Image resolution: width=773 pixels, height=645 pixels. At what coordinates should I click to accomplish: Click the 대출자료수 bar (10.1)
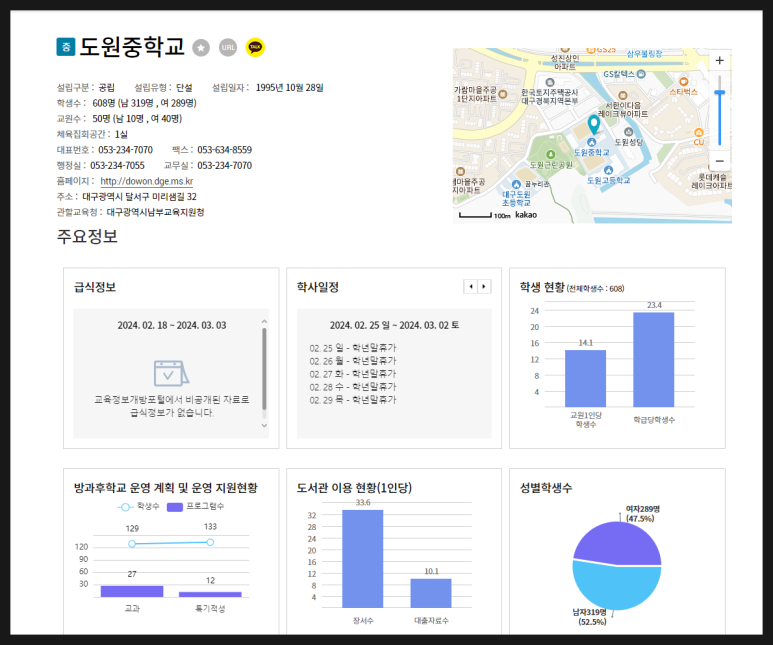(431, 593)
